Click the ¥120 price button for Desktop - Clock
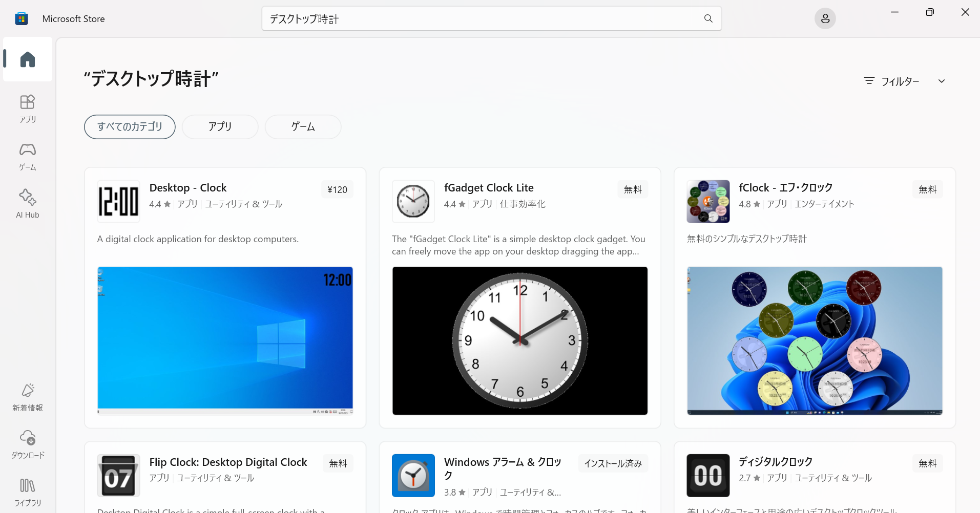The image size is (980, 513). pos(337,189)
